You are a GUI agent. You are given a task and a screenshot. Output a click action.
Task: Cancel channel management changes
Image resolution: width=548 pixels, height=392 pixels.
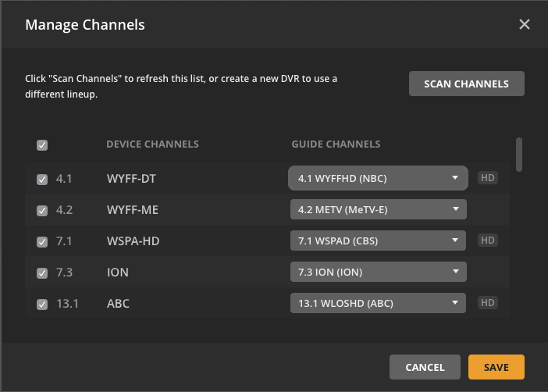(425, 367)
